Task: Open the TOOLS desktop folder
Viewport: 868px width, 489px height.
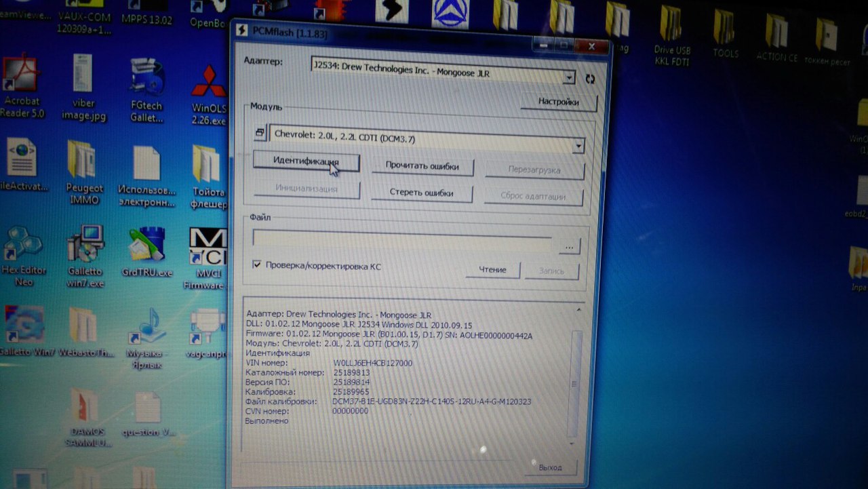Action: 725,33
